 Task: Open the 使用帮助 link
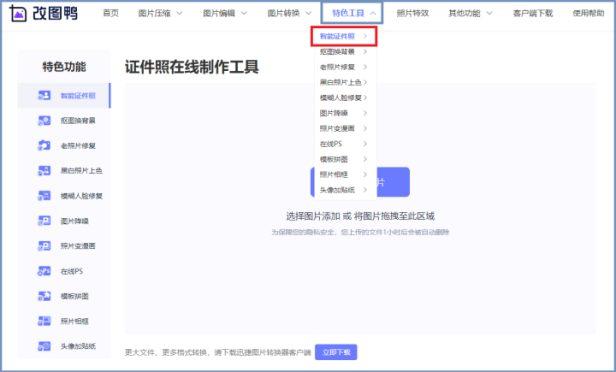click(x=588, y=13)
